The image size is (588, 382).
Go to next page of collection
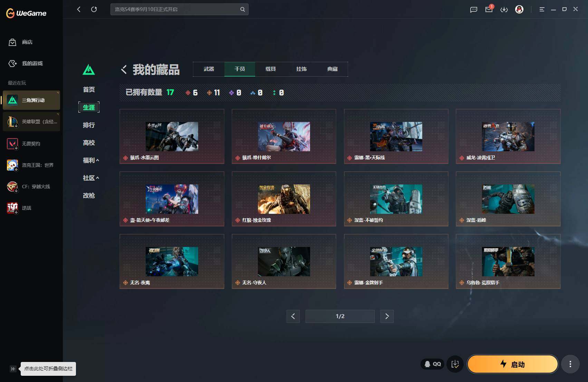pos(387,316)
